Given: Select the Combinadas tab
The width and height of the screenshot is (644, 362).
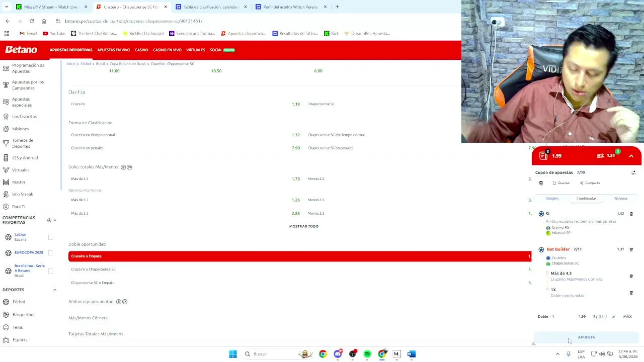Looking at the screenshot, I should tap(587, 199).
